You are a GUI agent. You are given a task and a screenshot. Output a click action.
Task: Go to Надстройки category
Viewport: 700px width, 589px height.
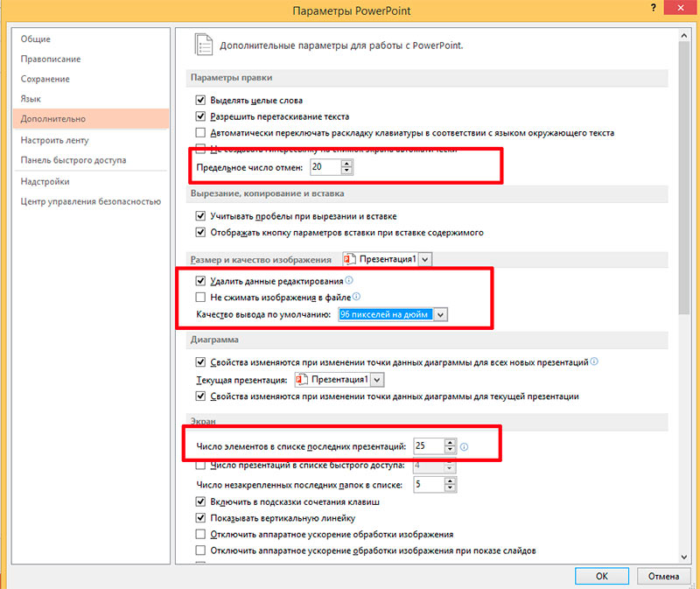(x=45, y=181)
